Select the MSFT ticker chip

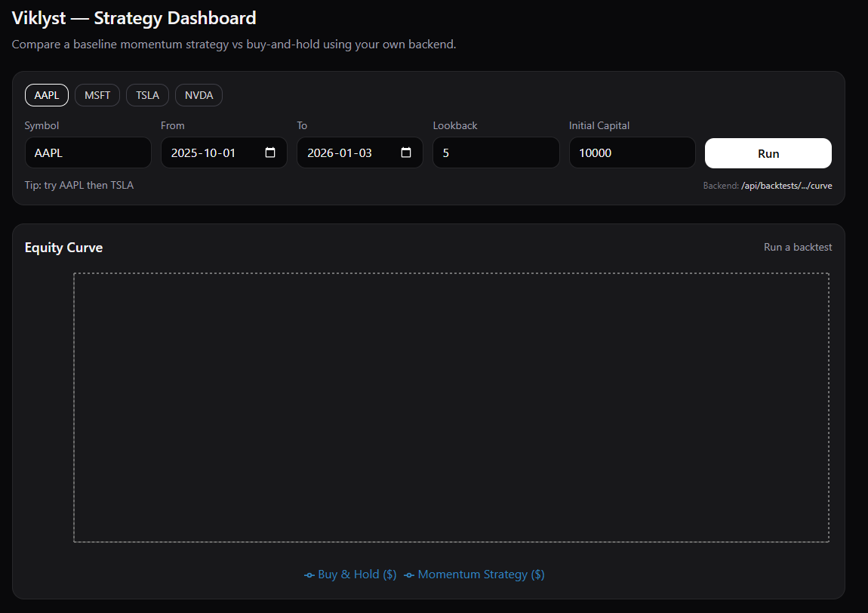97,95
